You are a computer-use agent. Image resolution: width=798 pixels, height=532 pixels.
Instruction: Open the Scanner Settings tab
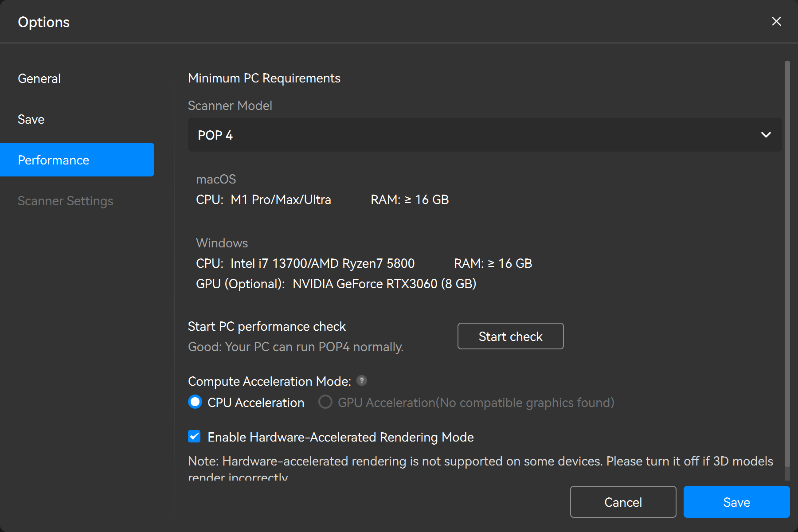tap(66, 201)
